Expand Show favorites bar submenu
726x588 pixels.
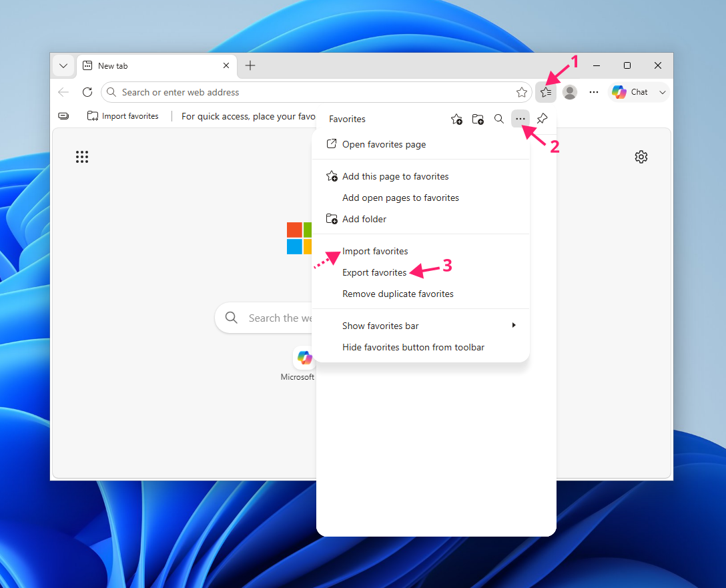click(420, 326)
